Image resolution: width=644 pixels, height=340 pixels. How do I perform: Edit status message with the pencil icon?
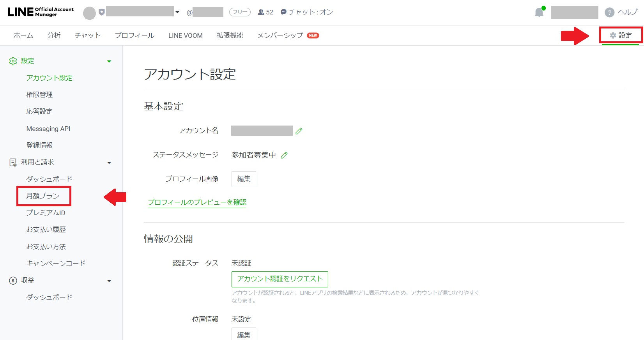(284, 155)
